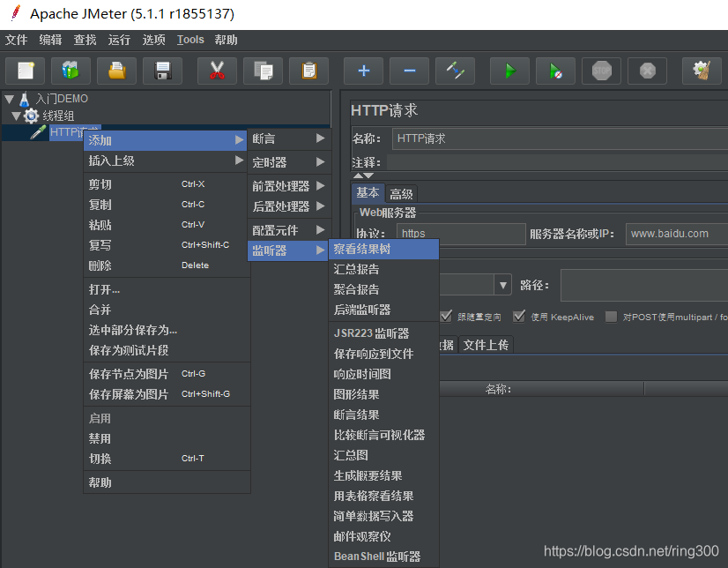This screenshot has height=568, width=728.
Task: Click the Copy toolbar icon
Action: point(264,71)
